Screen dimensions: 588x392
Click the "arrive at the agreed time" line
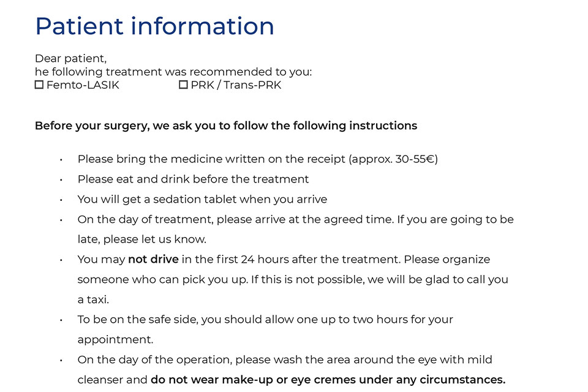295,219
